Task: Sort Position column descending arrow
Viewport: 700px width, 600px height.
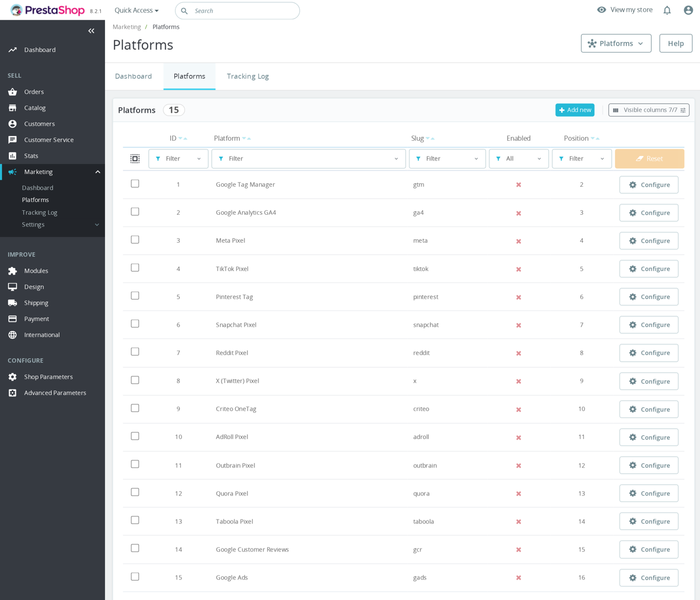Action: click(593, 139)
